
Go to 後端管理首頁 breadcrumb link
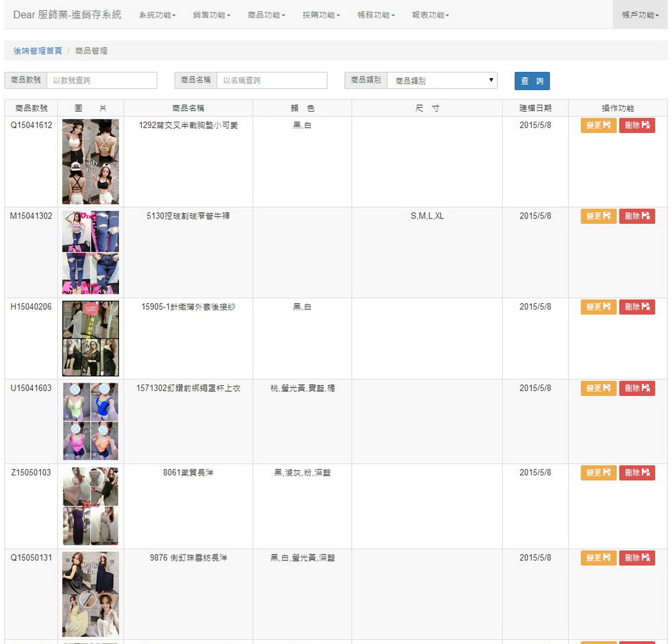tap(38, 51)
